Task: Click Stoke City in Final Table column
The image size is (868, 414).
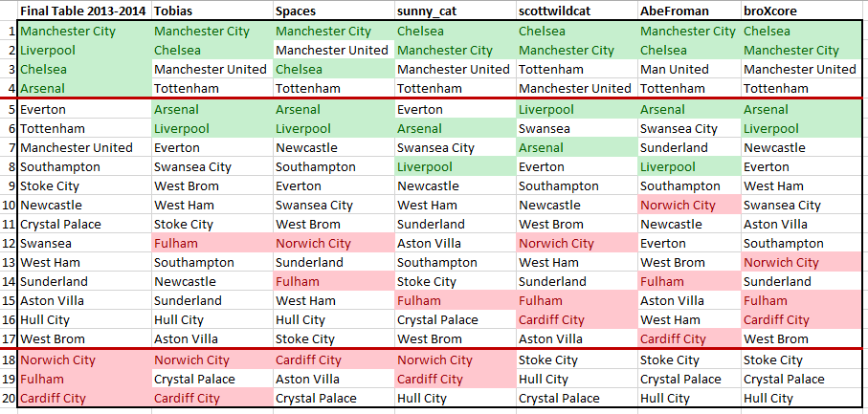Action: (84, 186)
